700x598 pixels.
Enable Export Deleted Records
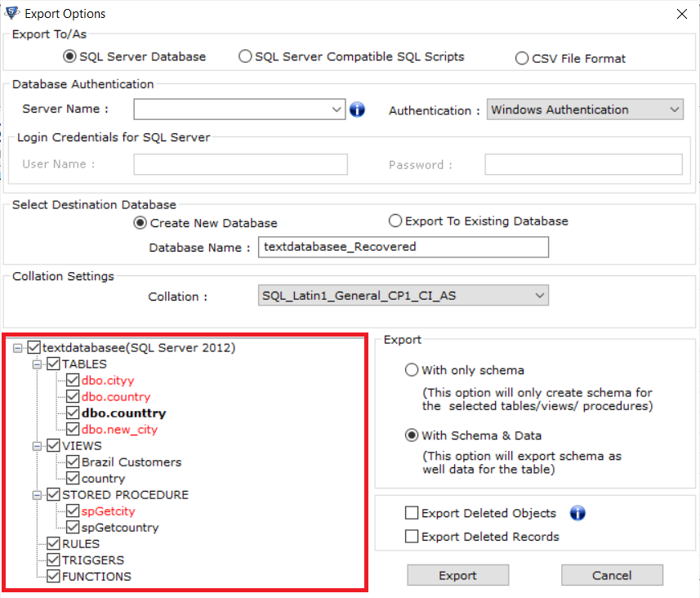[412, 537]
